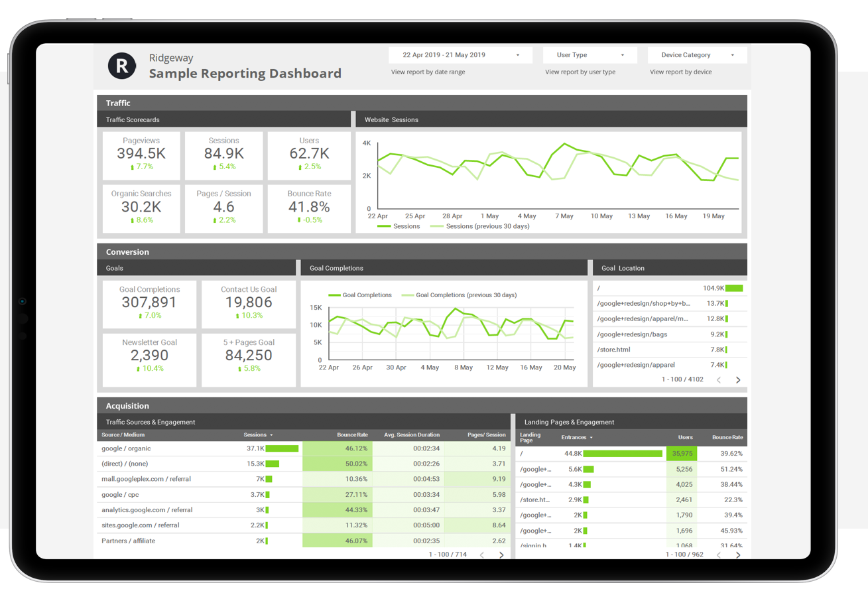Select the Traffic section header
The image size is (868, 597).
(117, 103)
